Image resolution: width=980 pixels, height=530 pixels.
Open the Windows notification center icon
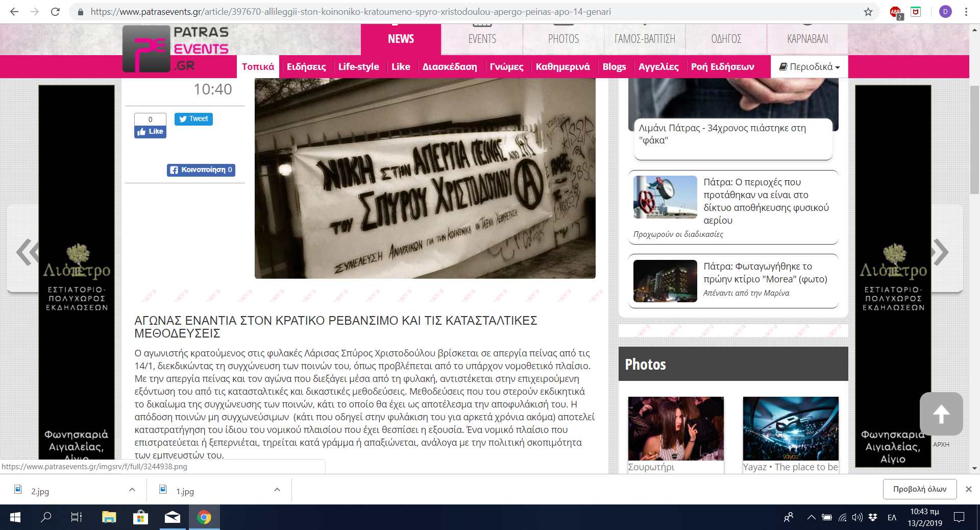(959, 517)
